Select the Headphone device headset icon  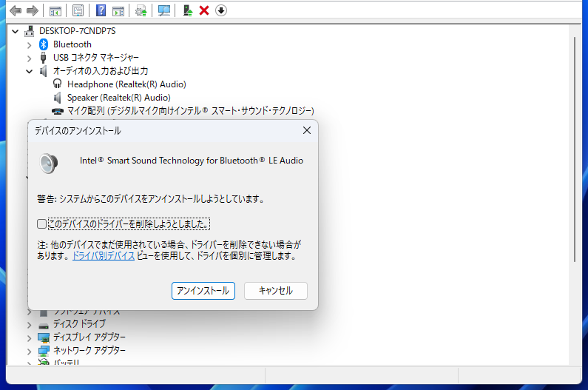(x=58, y=84)
